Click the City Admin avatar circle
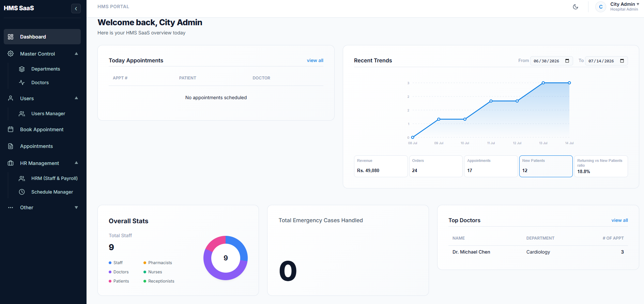Image resolution: width=644 pixels, height=304 pixels. pyautogui.click(x=601, y=7)
